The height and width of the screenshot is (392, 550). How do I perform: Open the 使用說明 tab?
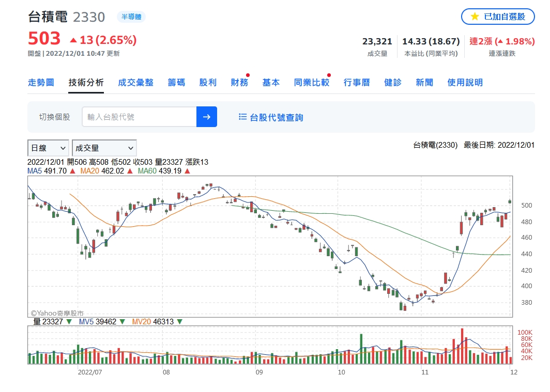pos(465,82)
